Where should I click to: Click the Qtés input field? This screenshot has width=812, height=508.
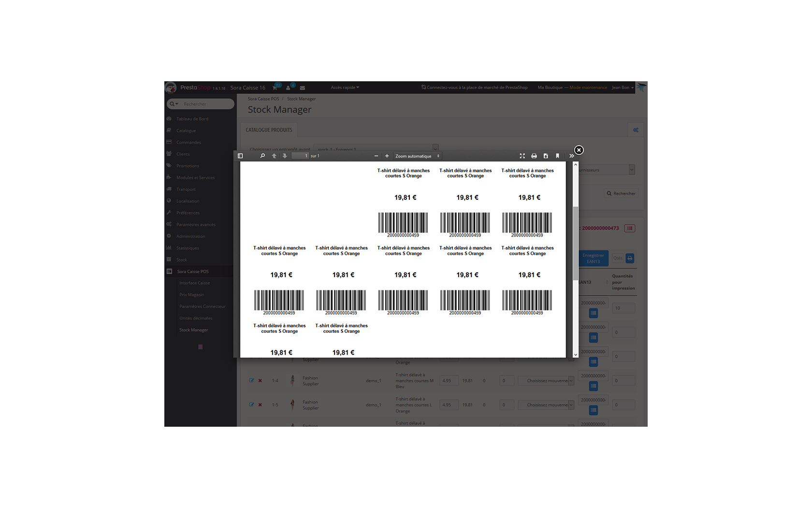(x=618, y=258)
